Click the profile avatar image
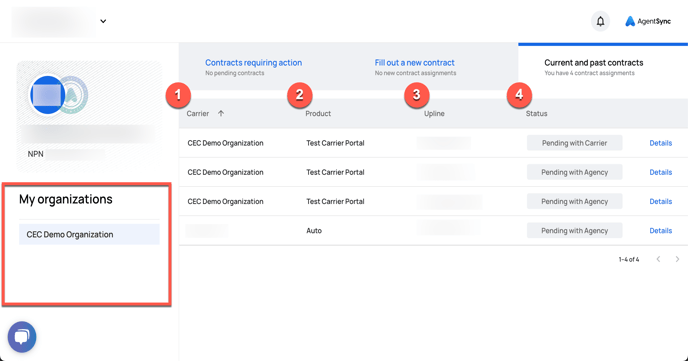Image resolution: width=688 pixels, height=361 pixels. point(48,95)
